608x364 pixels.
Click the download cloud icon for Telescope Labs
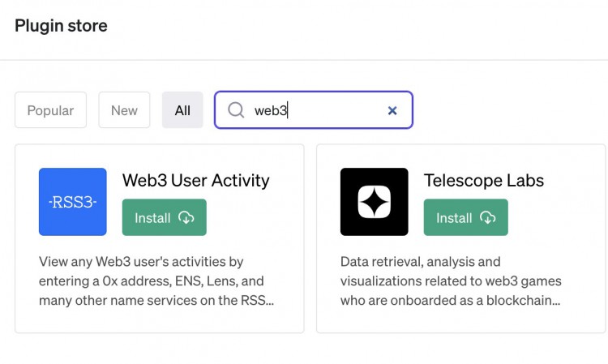pos(488,218)
